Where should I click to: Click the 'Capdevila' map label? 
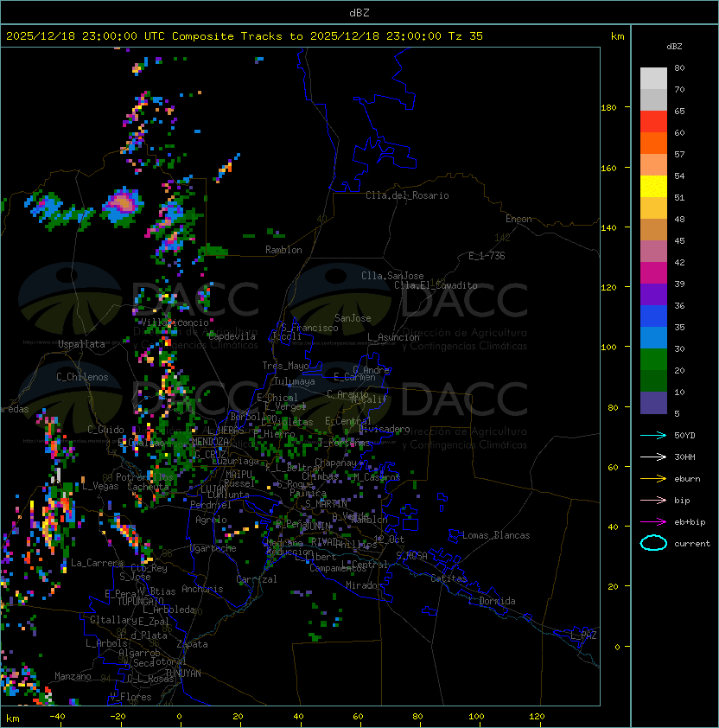(232, 336)
